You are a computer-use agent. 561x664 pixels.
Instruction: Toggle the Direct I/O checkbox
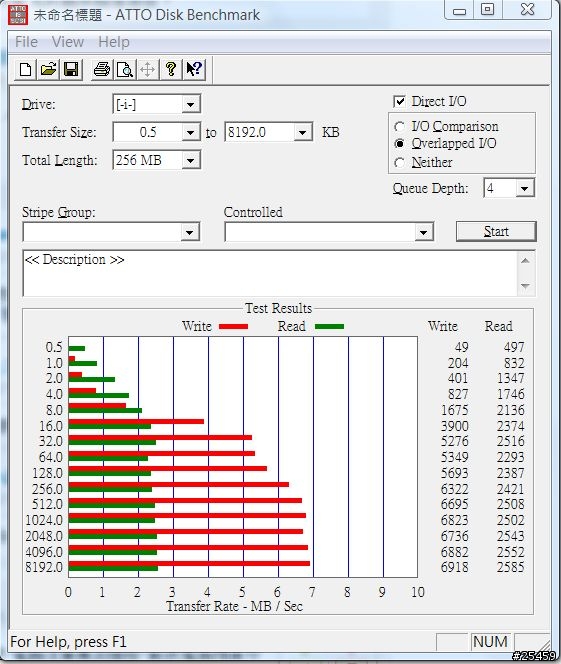(x=399, y=101)
